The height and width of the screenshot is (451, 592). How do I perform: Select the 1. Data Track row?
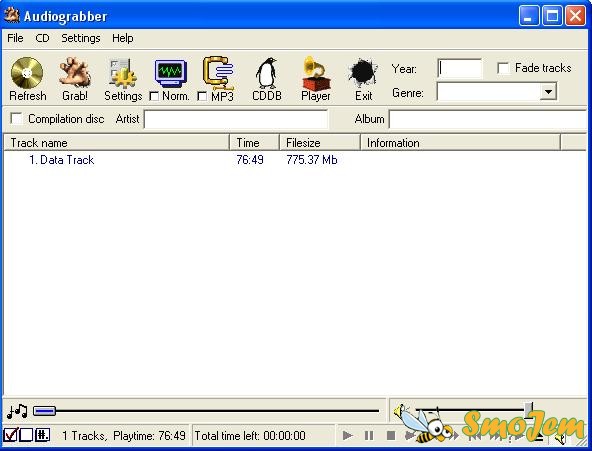click(295, 160)
